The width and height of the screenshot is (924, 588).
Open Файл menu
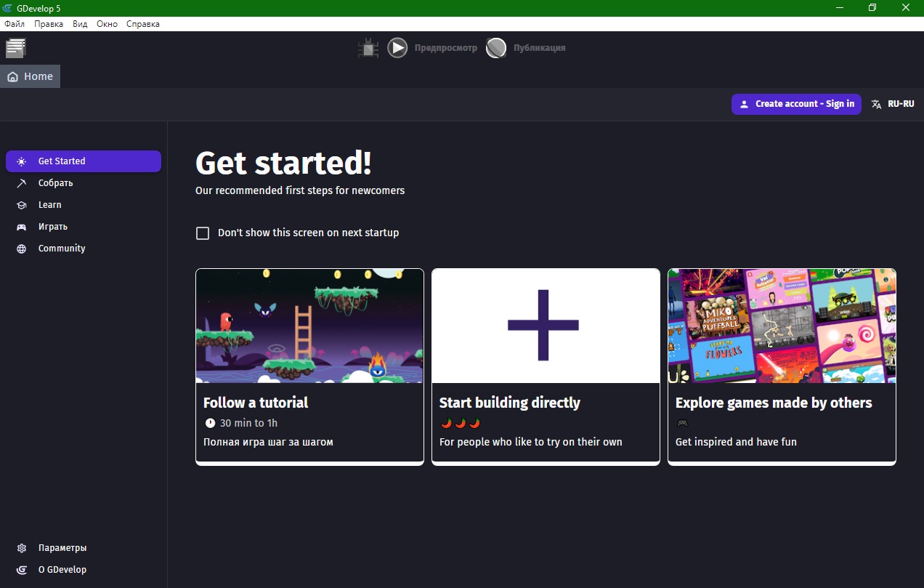click(15, 24)
